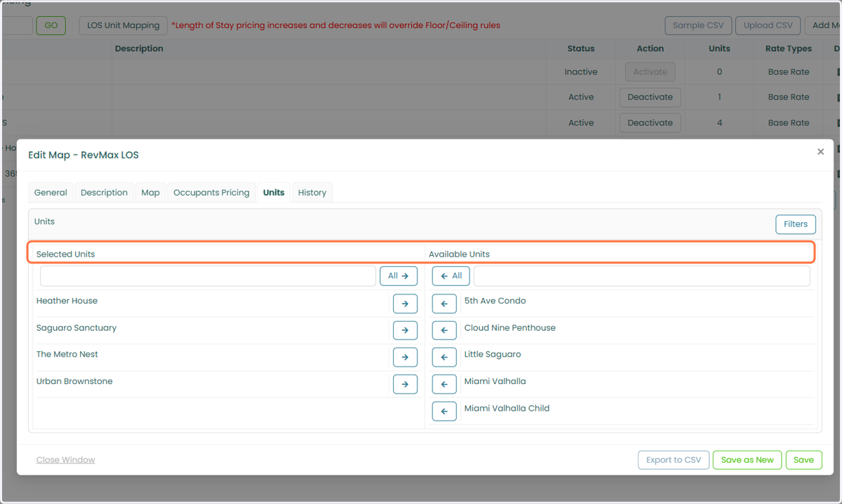842x504 pixels.
Task: Remove Urban Brownstone using its arrow button
Action: click(405, 384)
